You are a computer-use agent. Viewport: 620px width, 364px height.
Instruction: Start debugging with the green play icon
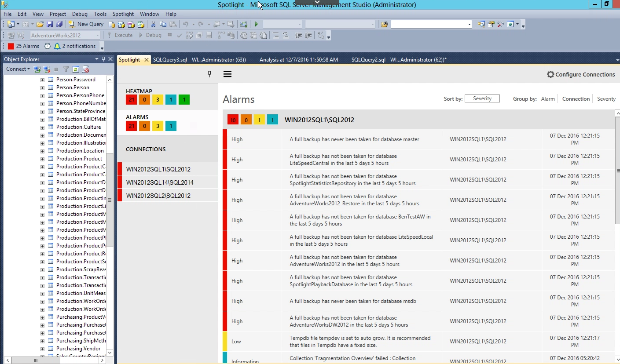(x=257, y=24)
